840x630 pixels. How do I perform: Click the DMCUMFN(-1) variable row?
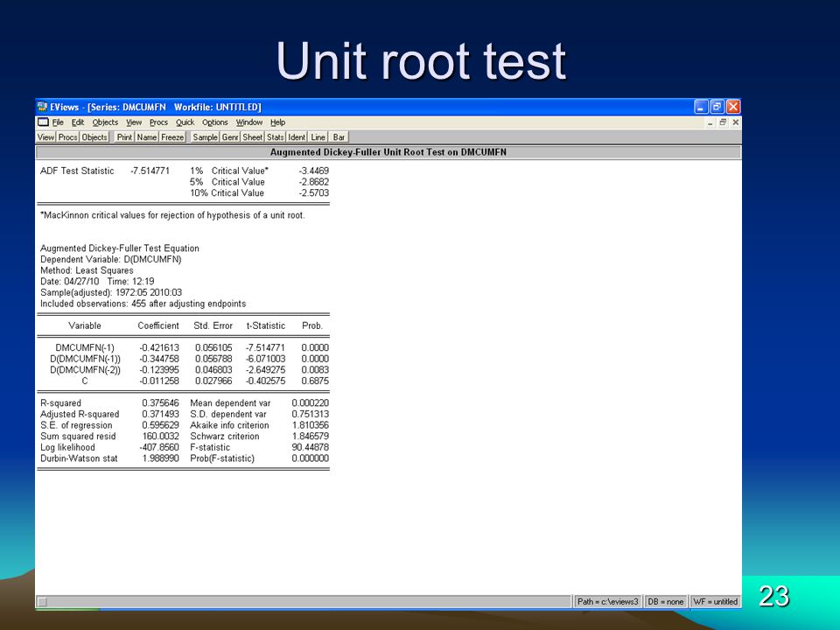tap(183, 347)
